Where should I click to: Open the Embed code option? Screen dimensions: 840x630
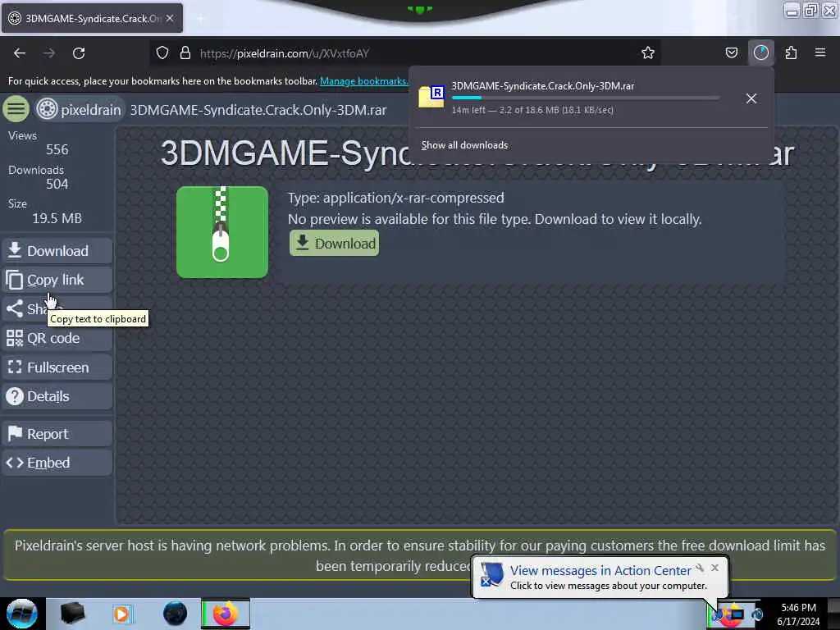(57, 463)
